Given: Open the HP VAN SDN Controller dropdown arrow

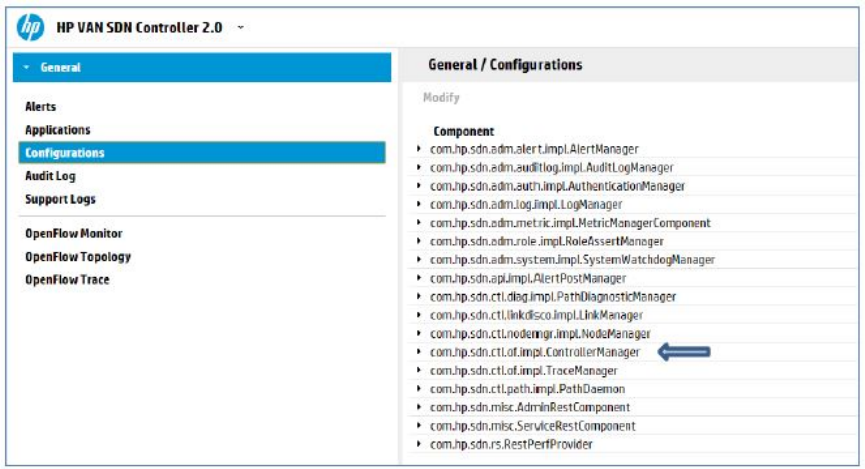Looking at the screenshot, I should click(x=241, y=27).
